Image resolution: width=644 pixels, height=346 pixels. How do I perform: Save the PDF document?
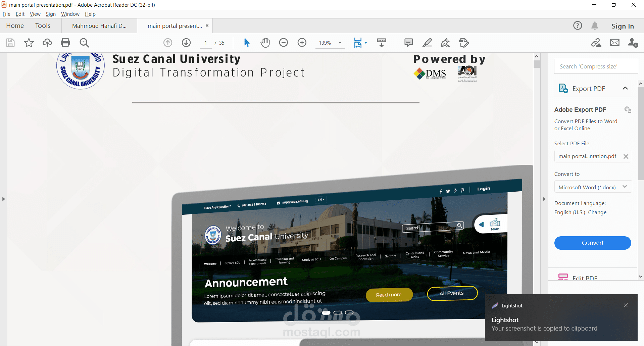tap(10, 43)
